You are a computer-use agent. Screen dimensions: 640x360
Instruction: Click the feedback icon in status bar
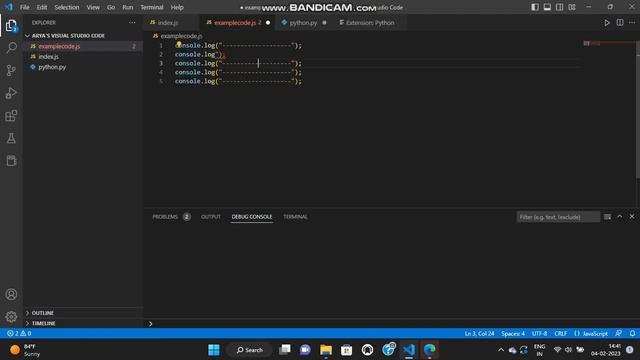point(619,333)
